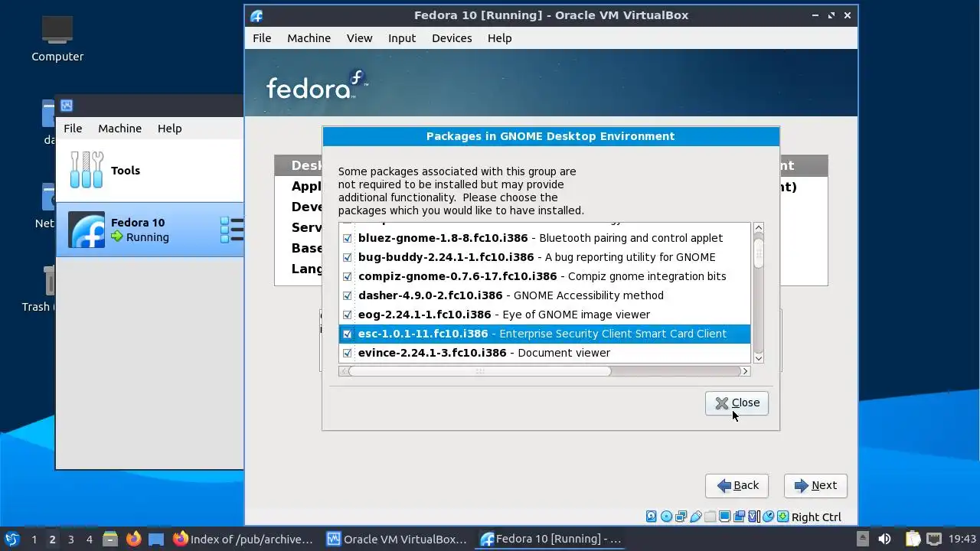Click the keyboard capture green arrow icon
The image size is (980, 551).
pos(783,517)
